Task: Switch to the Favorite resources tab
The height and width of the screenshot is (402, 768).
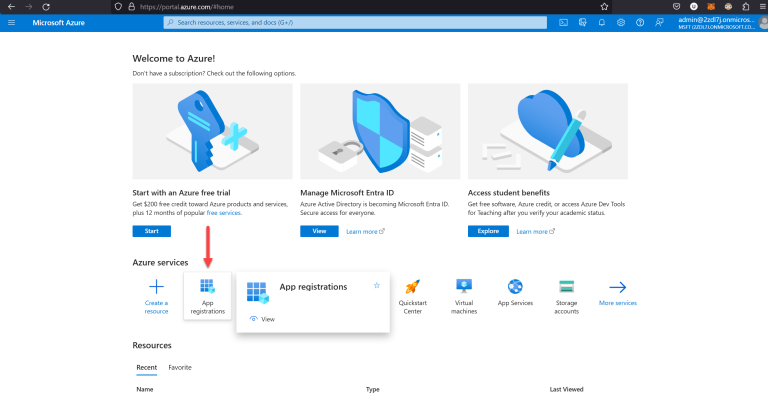Action: pos(180,367)
